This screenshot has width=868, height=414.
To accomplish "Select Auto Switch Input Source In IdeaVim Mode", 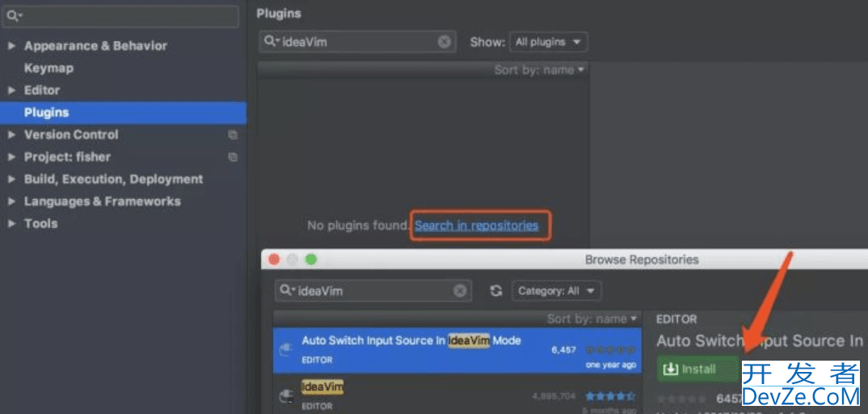I will pyautogui.click(x=457, y=350).
